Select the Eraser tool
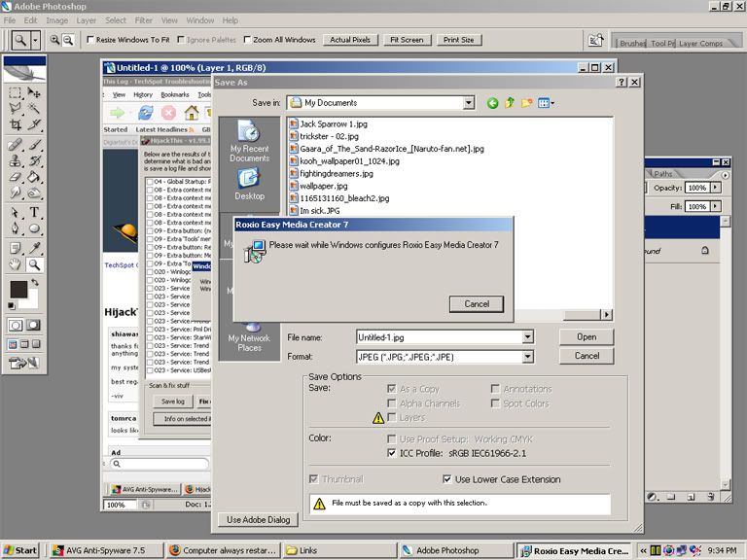This screenshot has width=747, height=560. (16, 177)
